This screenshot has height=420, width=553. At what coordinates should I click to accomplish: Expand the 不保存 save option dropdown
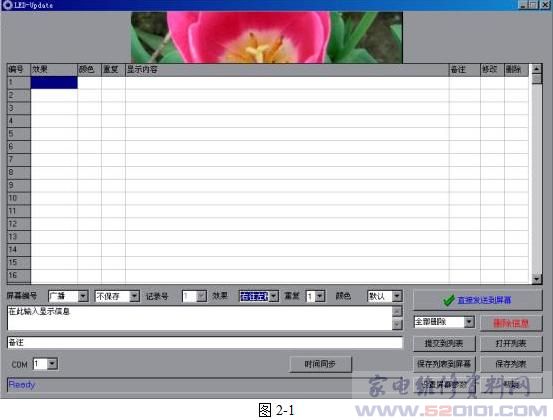pos(134,296)
